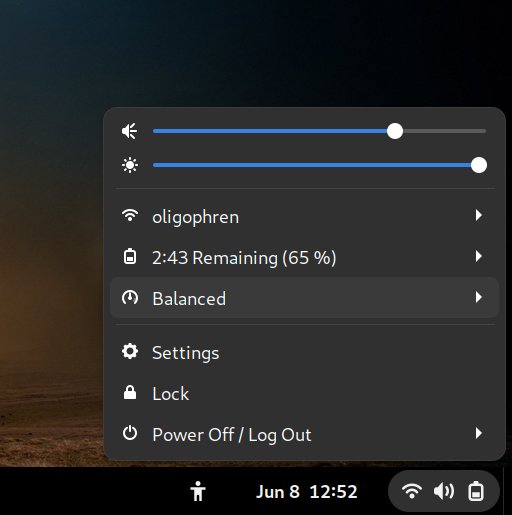The image size is (512, 515).
Task: Click the battery indicator in the panel tray
Action: (x=476, y=491)
